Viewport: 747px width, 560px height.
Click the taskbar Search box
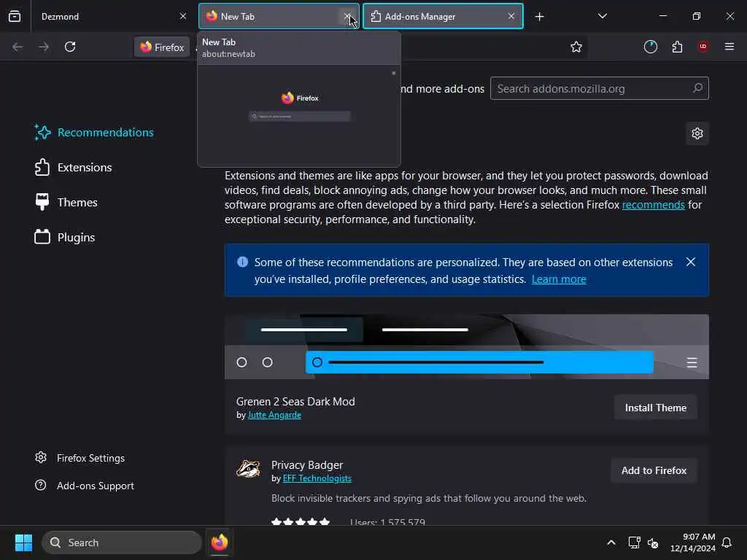pos(122,542)
